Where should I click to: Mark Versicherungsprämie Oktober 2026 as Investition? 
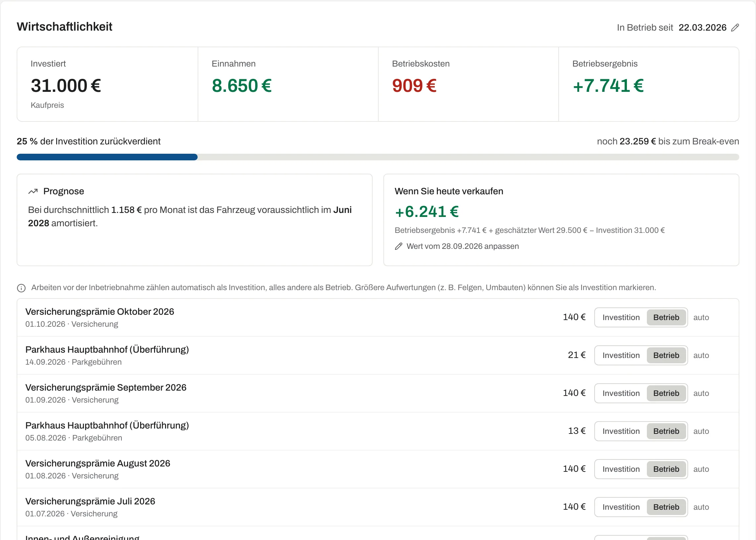pos(621,317)
